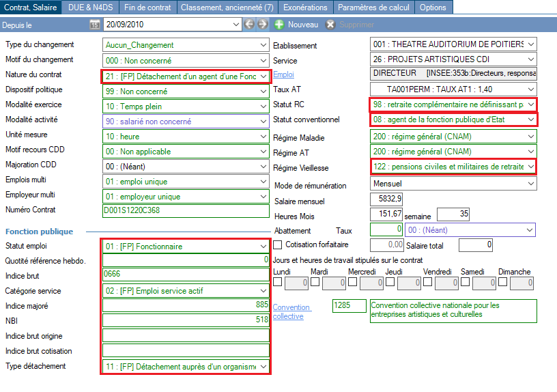Go to next record with right arrow

coord(262,25)
